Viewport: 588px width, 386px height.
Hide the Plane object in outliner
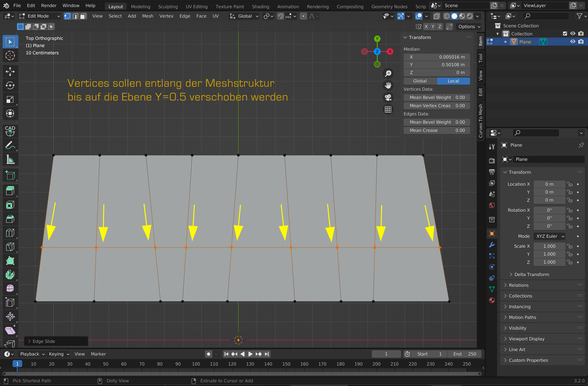tap(572, 42)
